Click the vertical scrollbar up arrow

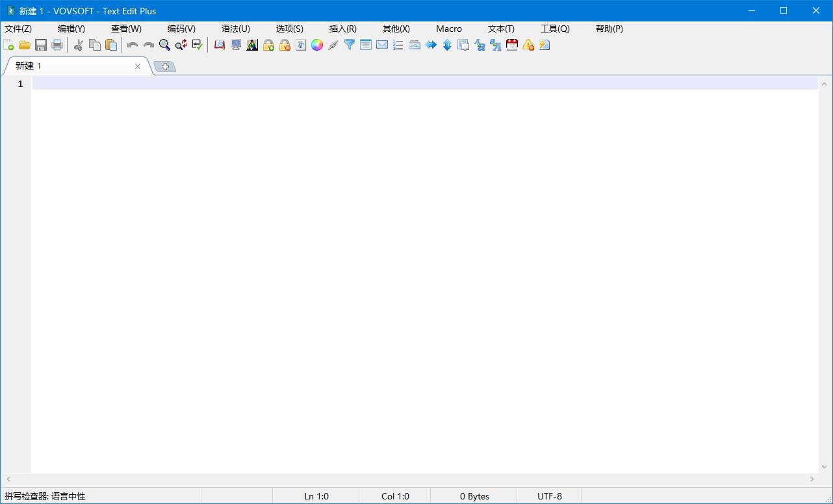pyautogui.click(x=824, y=83)
